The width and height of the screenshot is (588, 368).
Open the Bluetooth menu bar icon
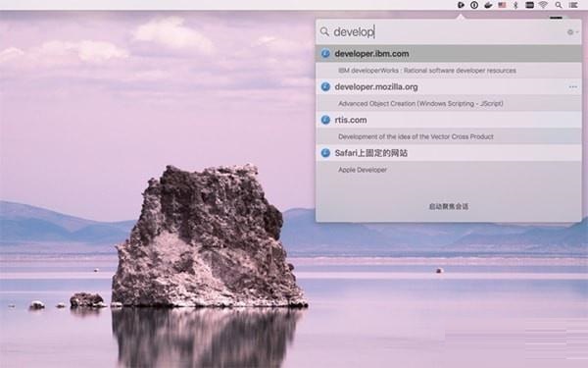(515, 5)
